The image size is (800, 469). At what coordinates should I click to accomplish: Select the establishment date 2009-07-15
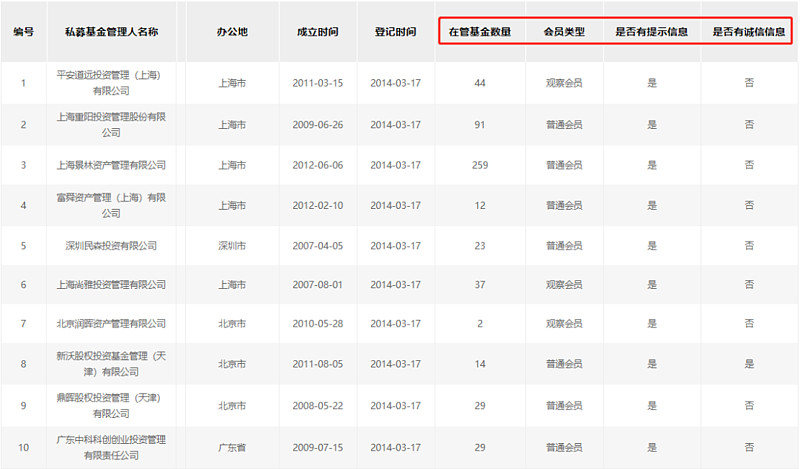pos(318,447)
